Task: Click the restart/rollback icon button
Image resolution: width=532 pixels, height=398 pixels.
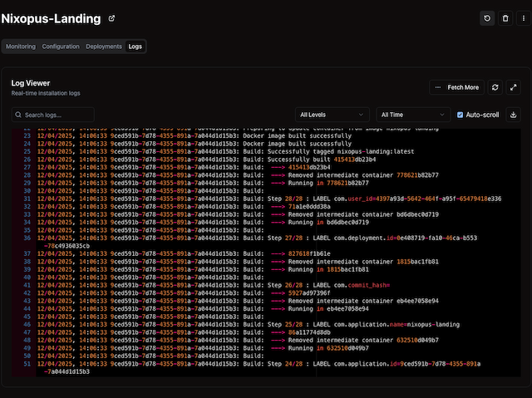Action: click(x=487, y=18)
